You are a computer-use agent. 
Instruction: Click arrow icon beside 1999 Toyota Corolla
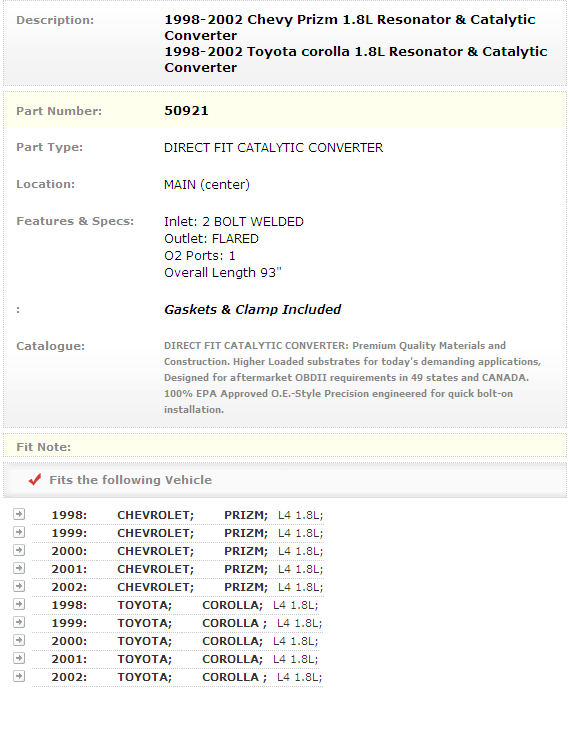19,622
